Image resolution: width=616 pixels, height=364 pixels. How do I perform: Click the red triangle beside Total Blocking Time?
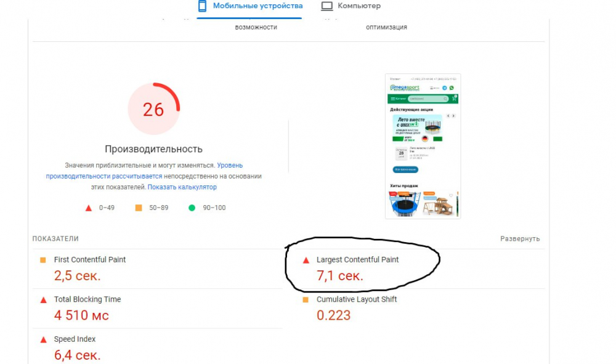click(x=43, y=300)
